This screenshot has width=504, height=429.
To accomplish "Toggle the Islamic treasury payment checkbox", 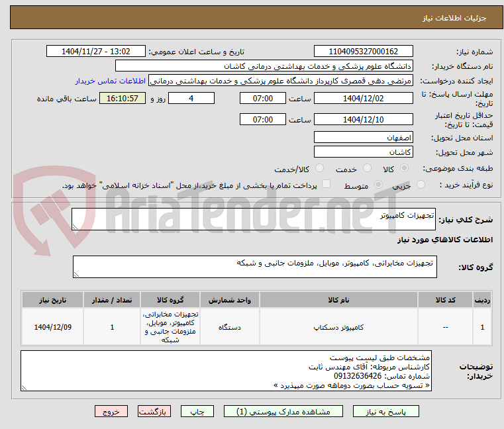I will pyautogui.click(x=326, y=184).
